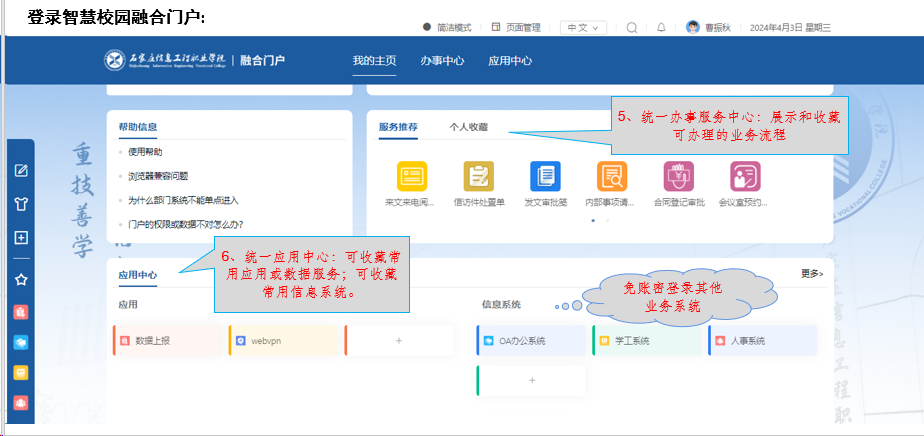Image resolution: width=924 pixels, height=436 pixels.
Task: Open the 合同登记审批 service icon
Action: point(679,177)
